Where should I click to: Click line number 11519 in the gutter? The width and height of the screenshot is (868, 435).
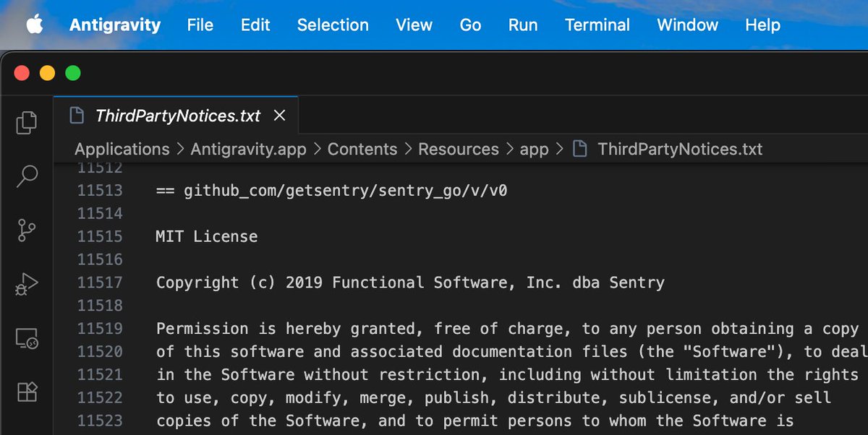coord(100,329)
